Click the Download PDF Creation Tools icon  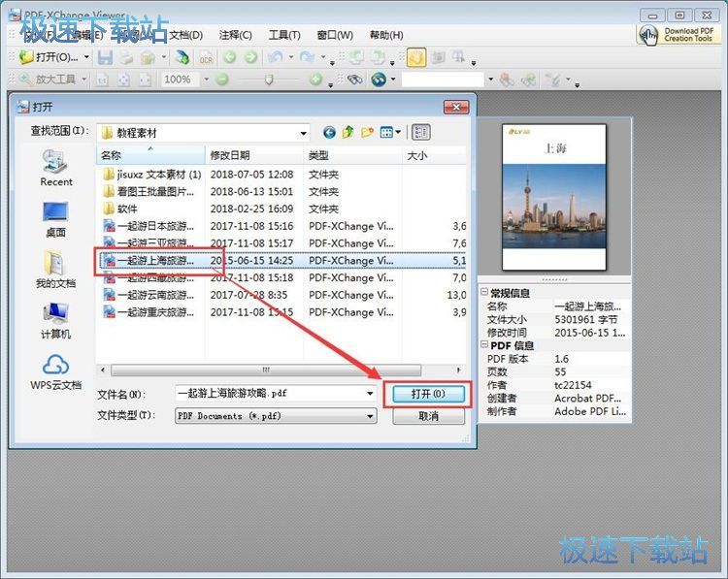point(678,35)
